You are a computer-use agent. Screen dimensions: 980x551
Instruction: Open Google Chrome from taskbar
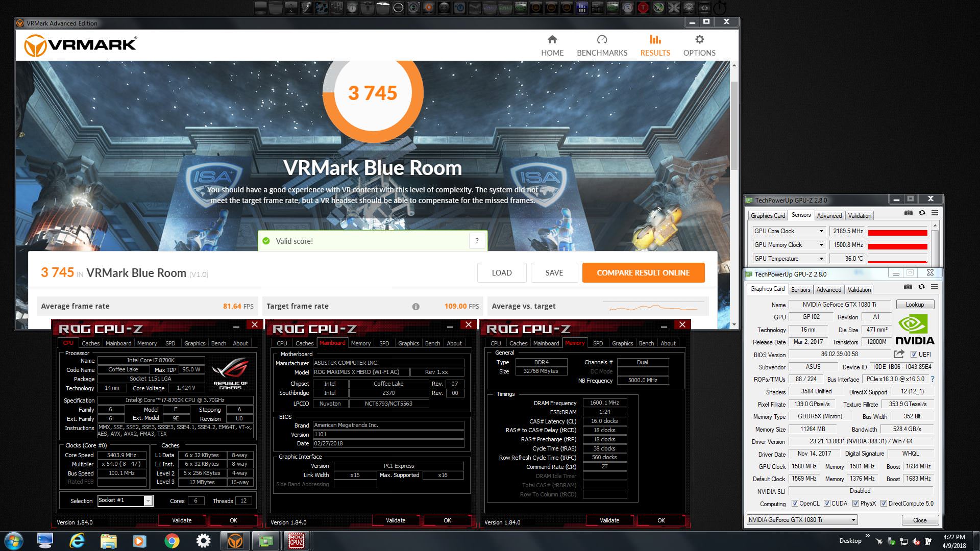pyautogui.click(x=172, y=541)
